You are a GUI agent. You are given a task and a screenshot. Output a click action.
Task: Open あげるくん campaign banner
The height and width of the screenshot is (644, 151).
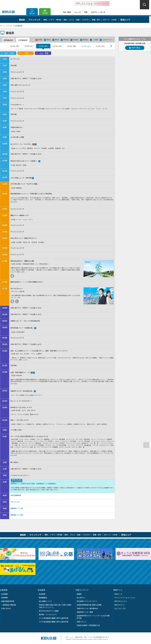pyautogui.click(x=18, y=569)
